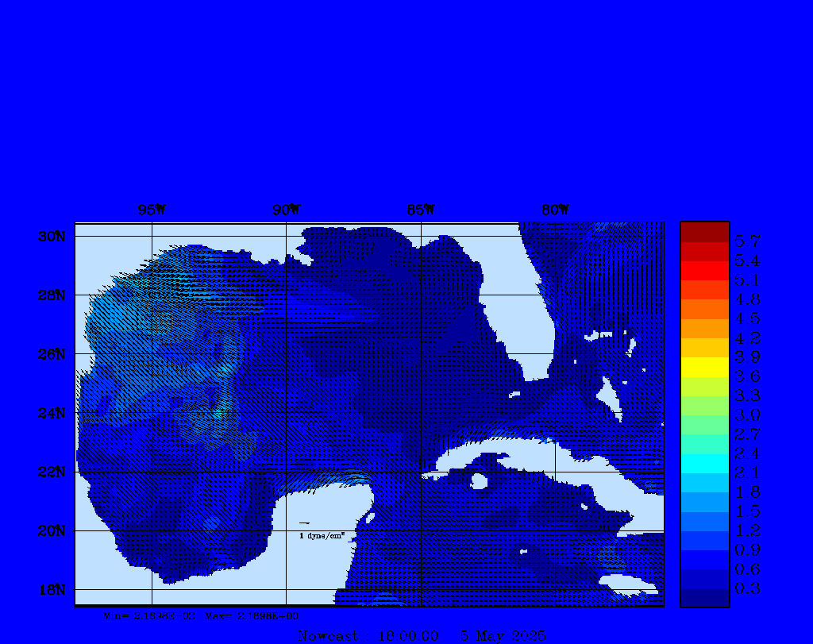Click the 5.7 legend value label
Screen dimensions: 813x644
coord(747,241)
